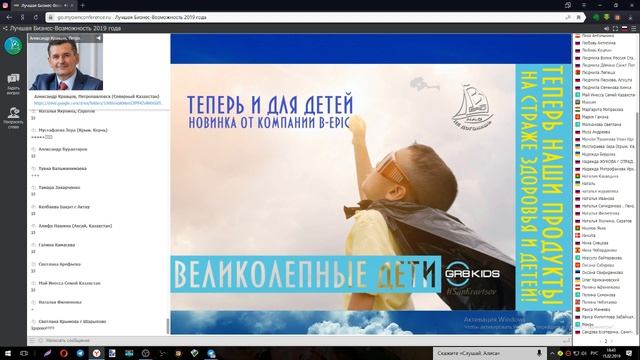
Task: Show hidden system tray icons
Action: tap(552, 353)
